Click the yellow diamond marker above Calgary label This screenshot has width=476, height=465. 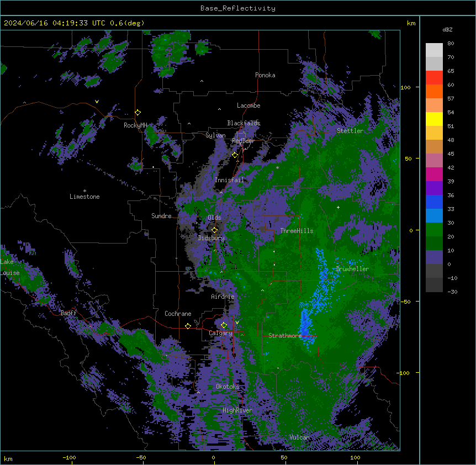(x=224, y=325)
